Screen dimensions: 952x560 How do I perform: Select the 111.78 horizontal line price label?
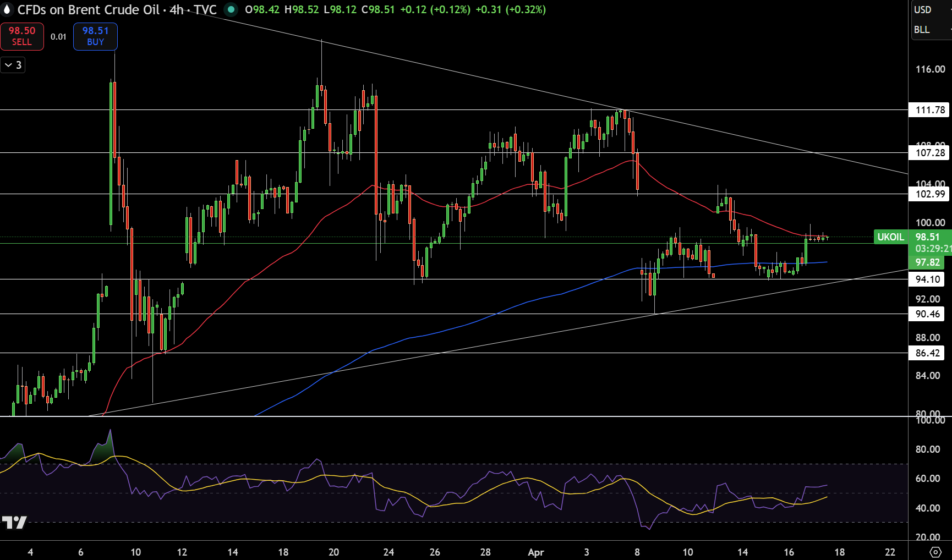929,110
